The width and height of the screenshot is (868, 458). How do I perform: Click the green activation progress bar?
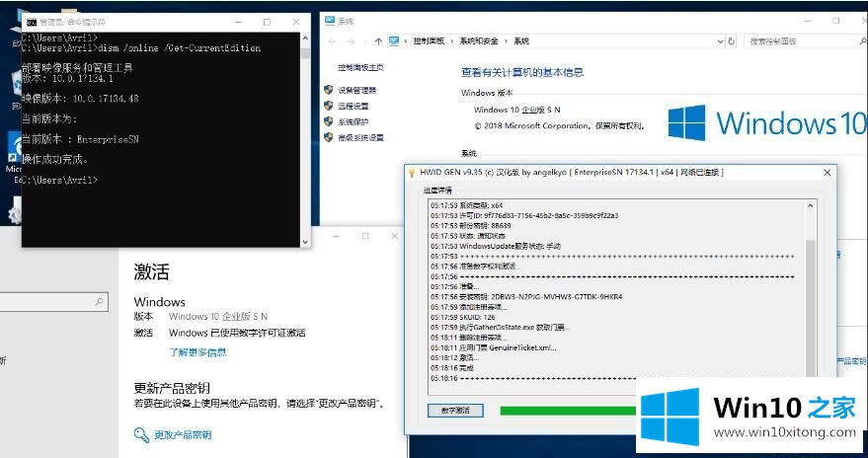pos(568,411)
